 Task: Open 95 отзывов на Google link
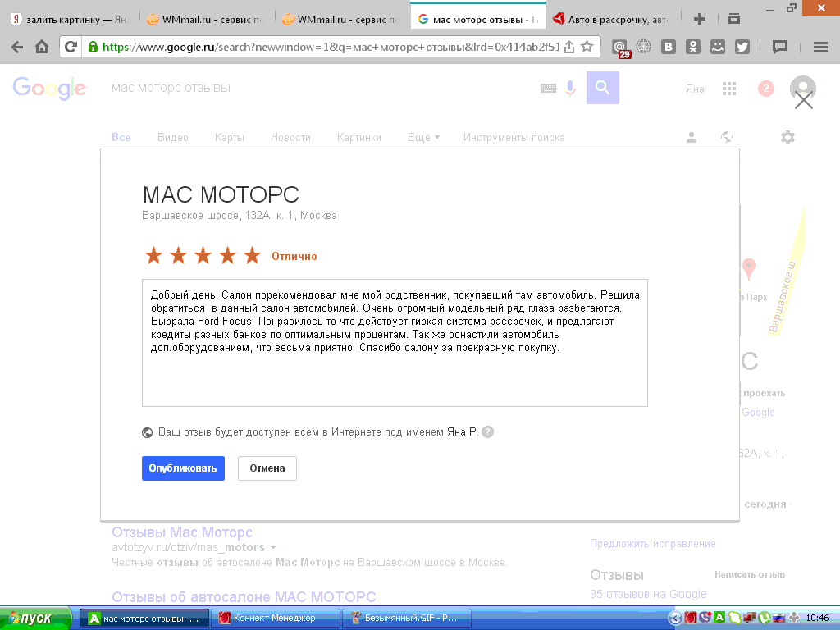coord(648,594)
